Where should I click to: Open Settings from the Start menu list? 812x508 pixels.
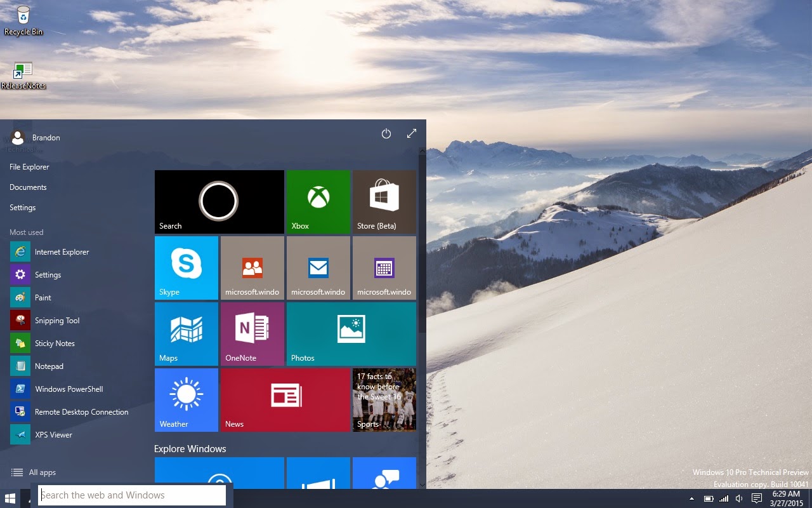coord(22,207)
